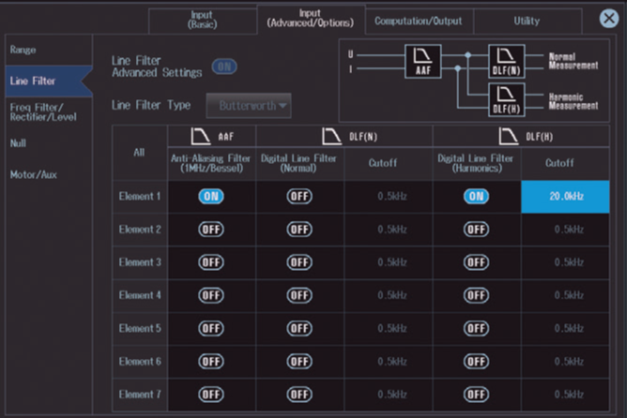Click the All button in table header
The image size is (627, 418).
click(x=139, y=153)
